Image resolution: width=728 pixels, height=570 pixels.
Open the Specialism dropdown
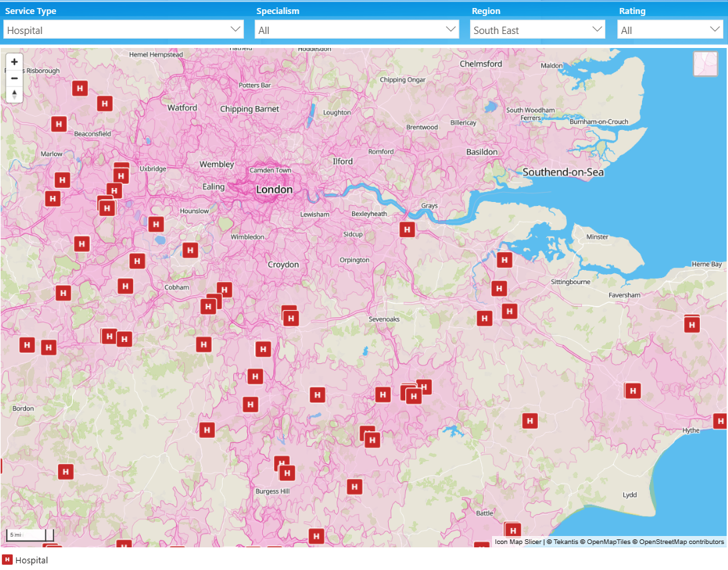(x=357, y=29)
